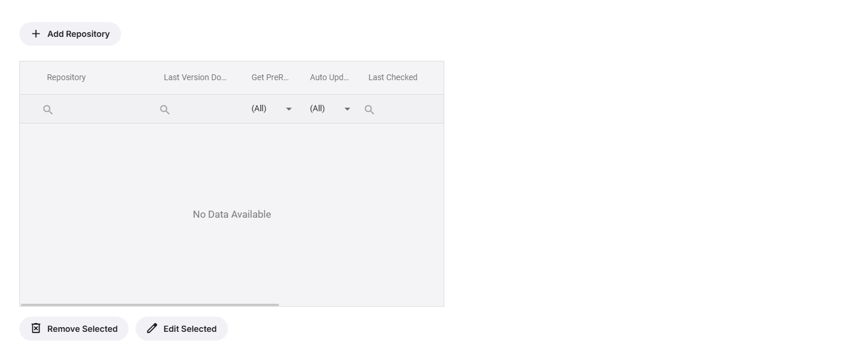Click the Get PreR... column header
The image size is (868, 364).
click(x=270, y=77)
